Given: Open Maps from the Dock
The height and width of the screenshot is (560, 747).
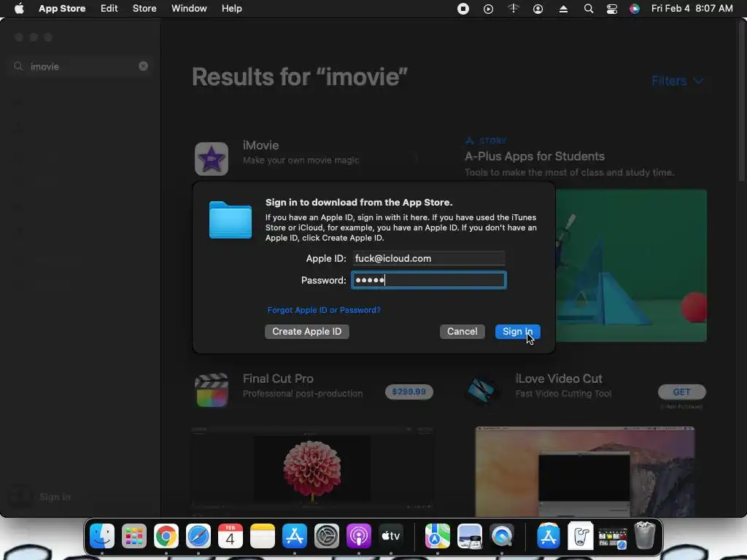Looking at the screenshot, I should pos(438,536).
